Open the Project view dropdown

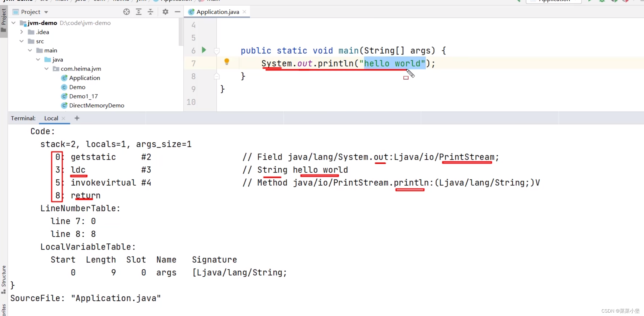click(46, 12)
